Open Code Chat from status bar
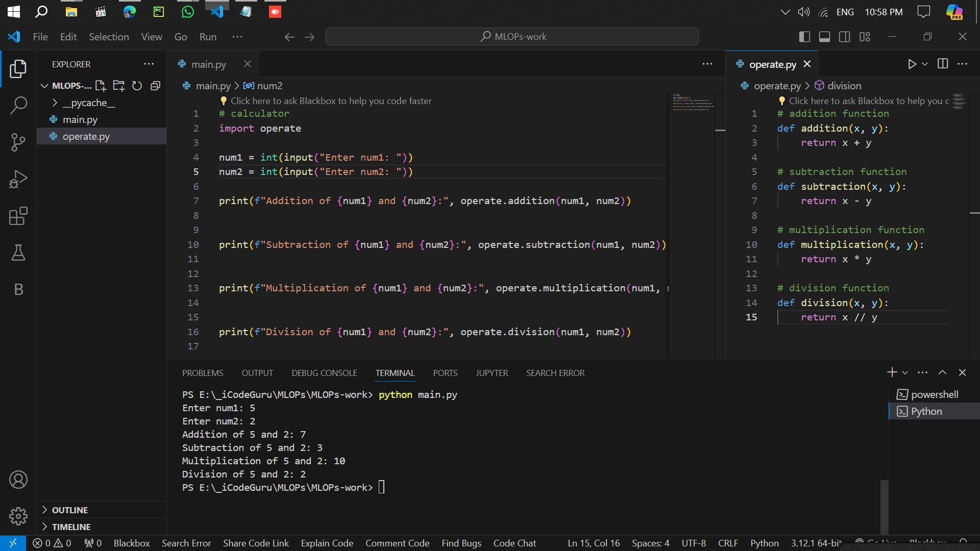This screenshot has height=551, width=980. (x=514, y=543)
